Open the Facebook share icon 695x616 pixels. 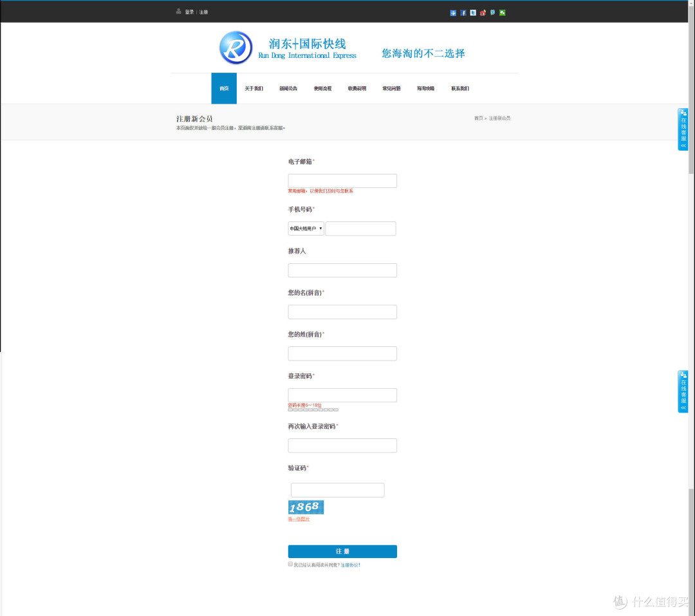pos(463,13)
